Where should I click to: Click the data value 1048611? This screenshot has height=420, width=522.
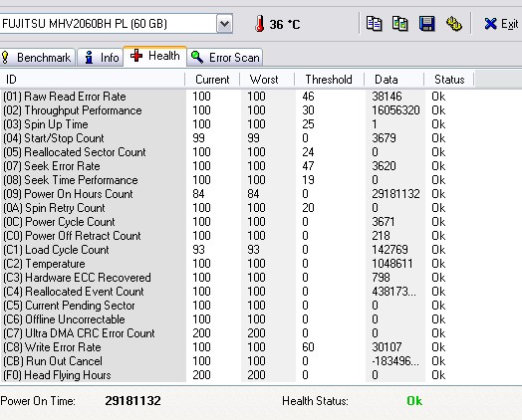coord(392,264)
